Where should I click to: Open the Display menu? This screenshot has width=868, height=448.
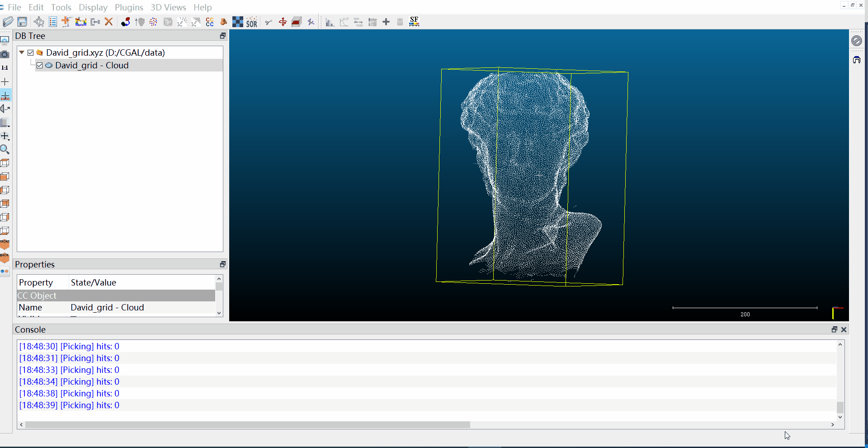[93, 7]
